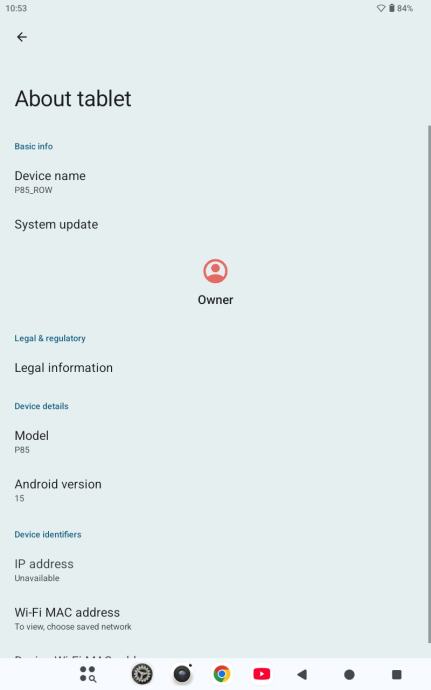This screenshot has width=431, height=690.
Task: Check the battery status icon
Action: (x=391, y=8)
